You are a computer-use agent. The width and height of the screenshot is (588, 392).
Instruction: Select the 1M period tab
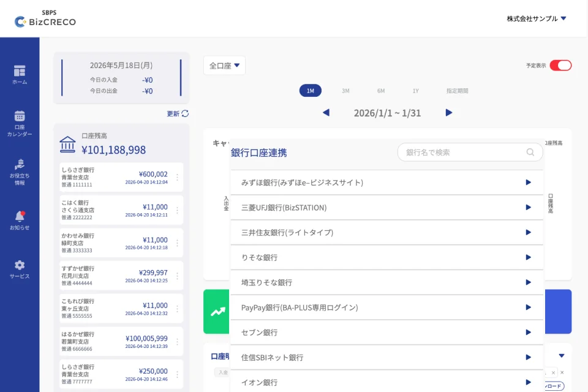coord(310,91)
